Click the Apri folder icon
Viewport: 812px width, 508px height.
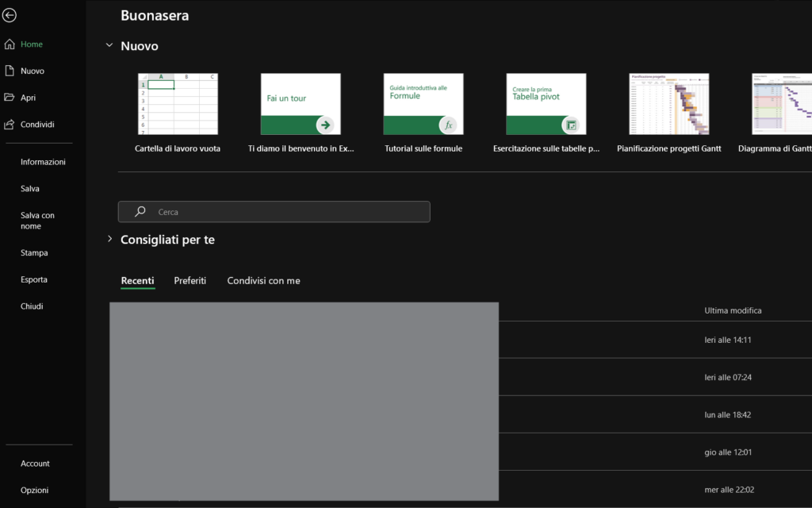10,98
